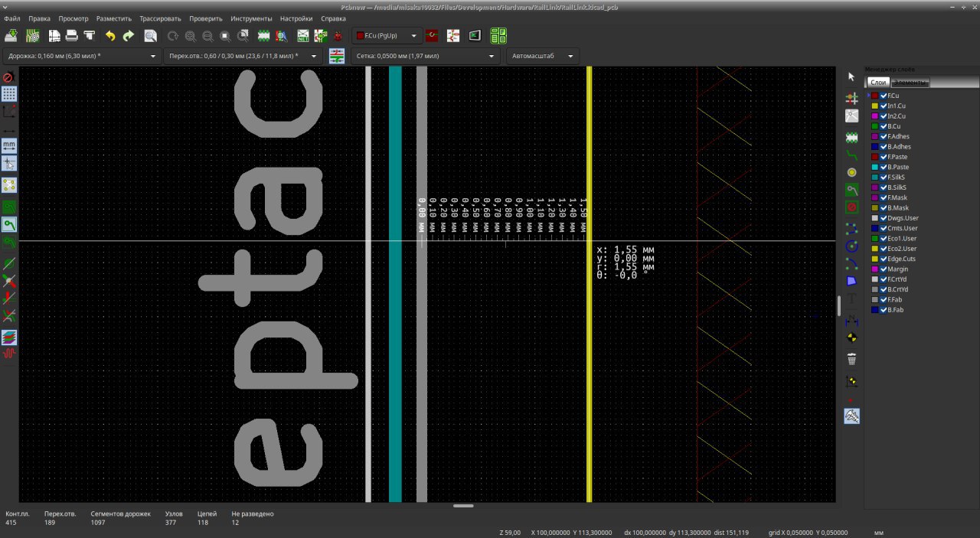
Task: Select the Draw Circle tool
Action: click(851, 246)
